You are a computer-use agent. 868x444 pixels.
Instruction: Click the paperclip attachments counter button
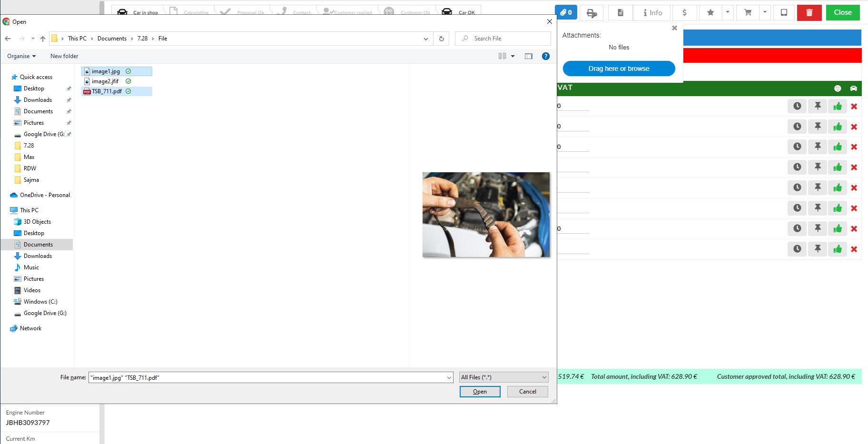[566, 12]
